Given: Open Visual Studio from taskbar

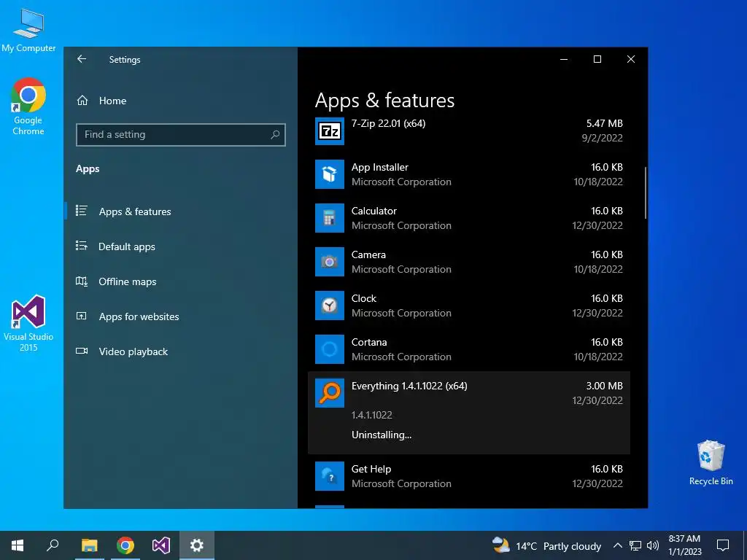Looking at the screenshot, I should click(161, 545).
